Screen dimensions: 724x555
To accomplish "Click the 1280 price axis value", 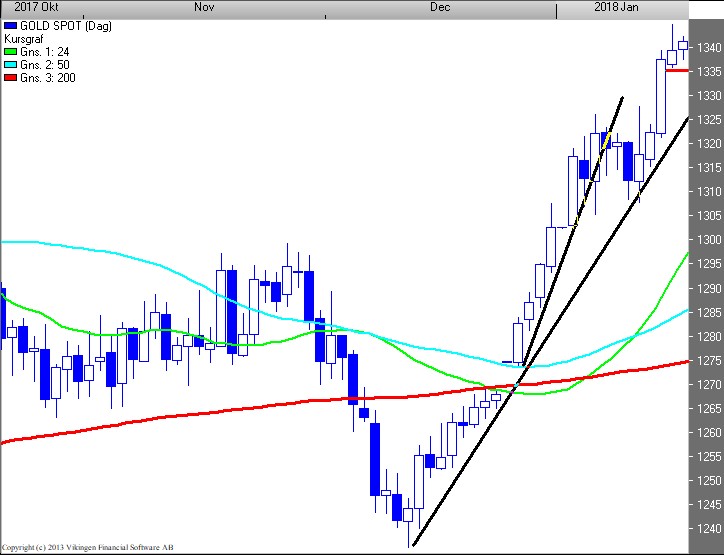I will point(709,337).
